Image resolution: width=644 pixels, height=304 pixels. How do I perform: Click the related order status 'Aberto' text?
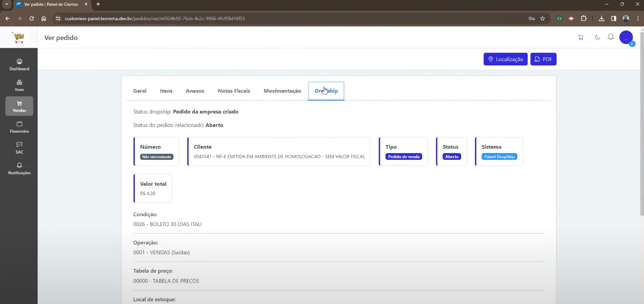tap(214, 125)
